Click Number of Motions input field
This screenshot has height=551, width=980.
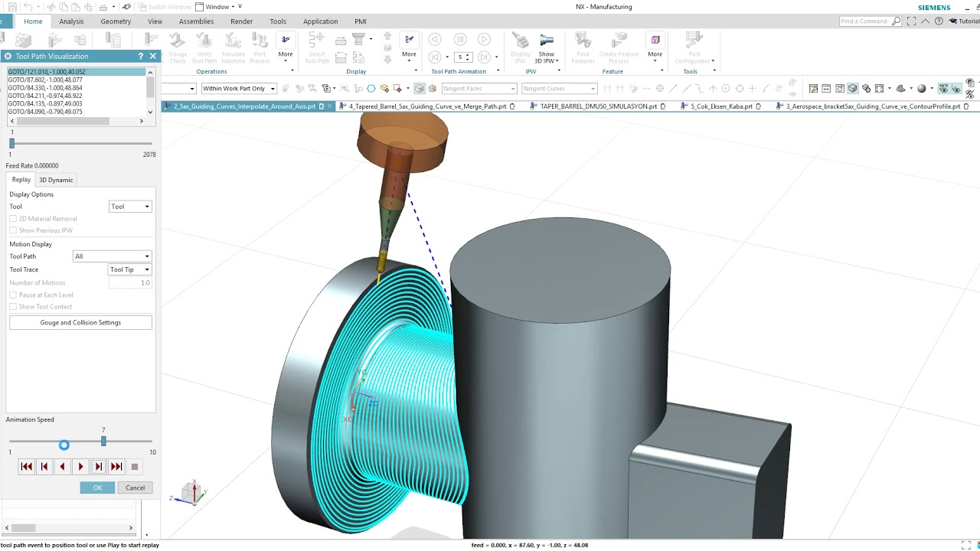tap(130, 283)
